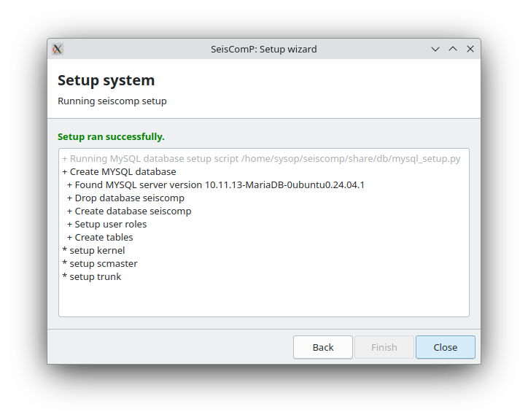The height and width of the screenshot is (420, 528).
Task: Click the 'setup scmaster' log line
Action: [x=99, y=264]
